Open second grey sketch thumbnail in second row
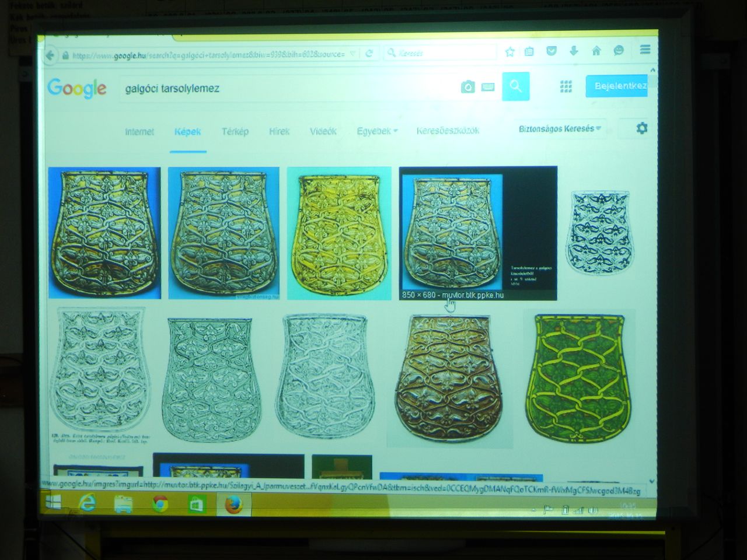Screen dimensions: 747x560 [211, 380]
